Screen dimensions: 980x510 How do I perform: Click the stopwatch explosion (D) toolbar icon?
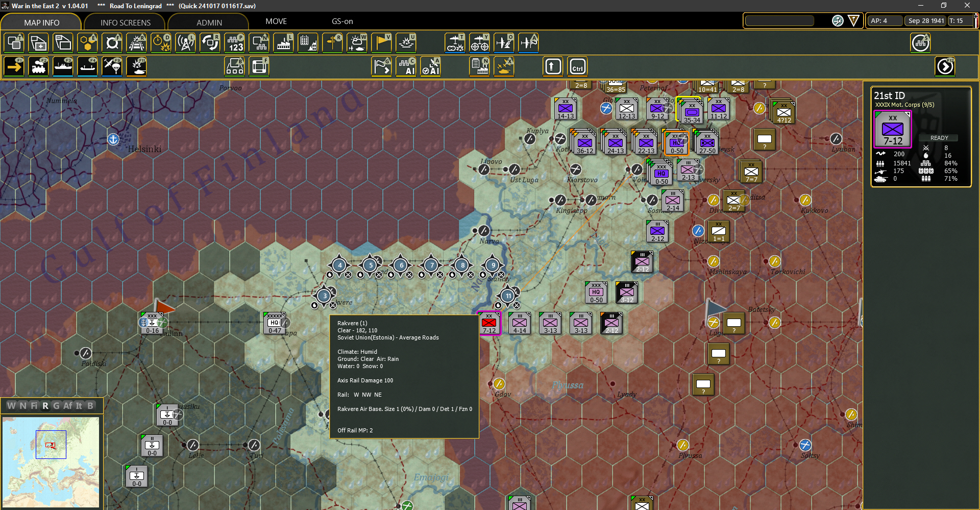pos(161,43)
